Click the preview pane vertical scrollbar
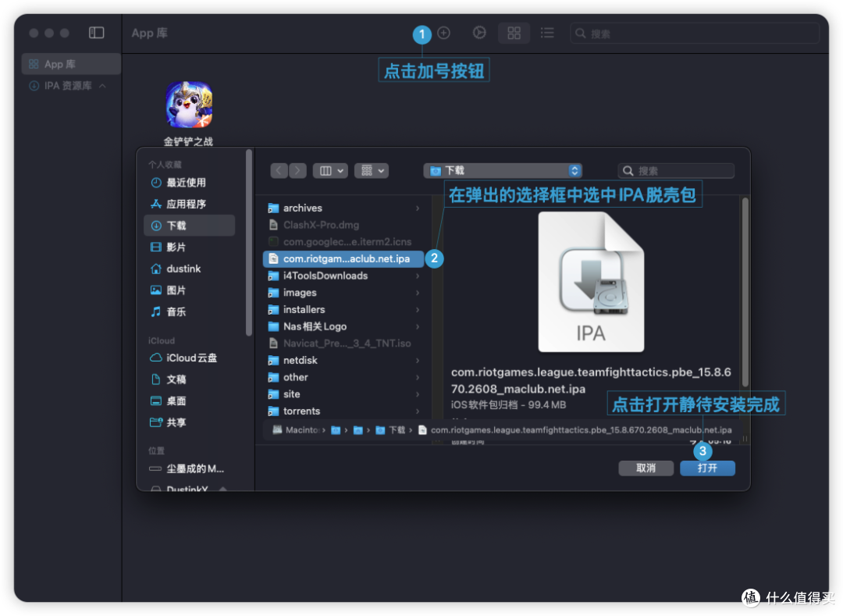843x616 pixels. [745, 293]
